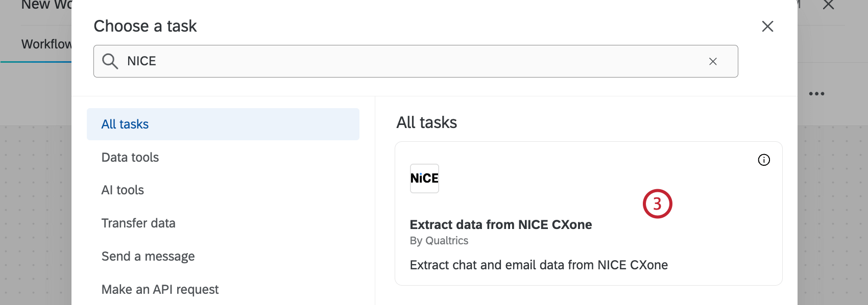
Task: Clear the NICE search text using the X icon
Action: (x=713, y=61)
